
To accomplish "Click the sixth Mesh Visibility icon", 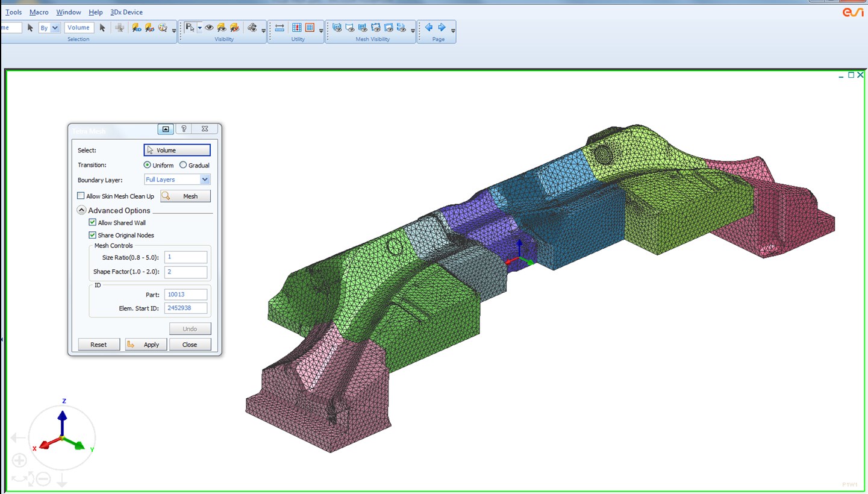I will coord(402,28).
